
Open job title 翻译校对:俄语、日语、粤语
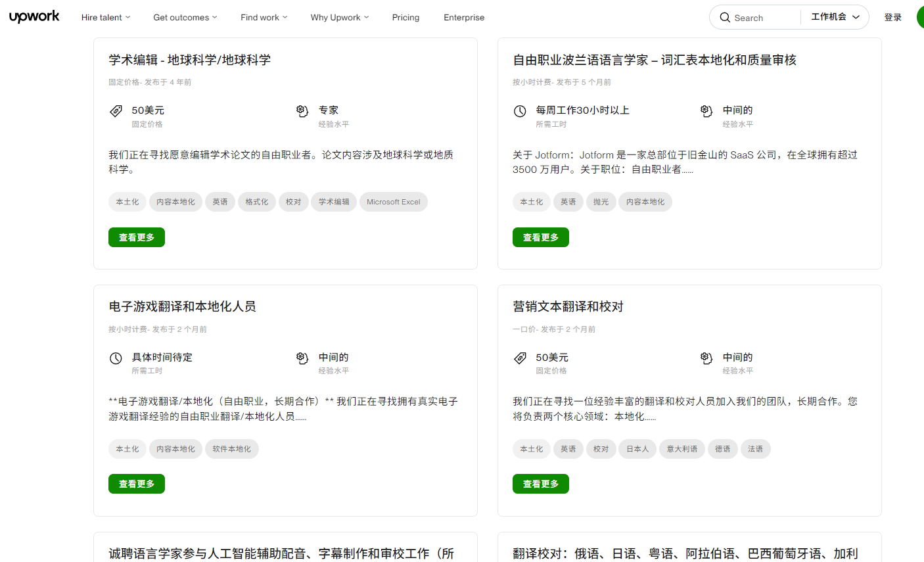pos(685,553)
